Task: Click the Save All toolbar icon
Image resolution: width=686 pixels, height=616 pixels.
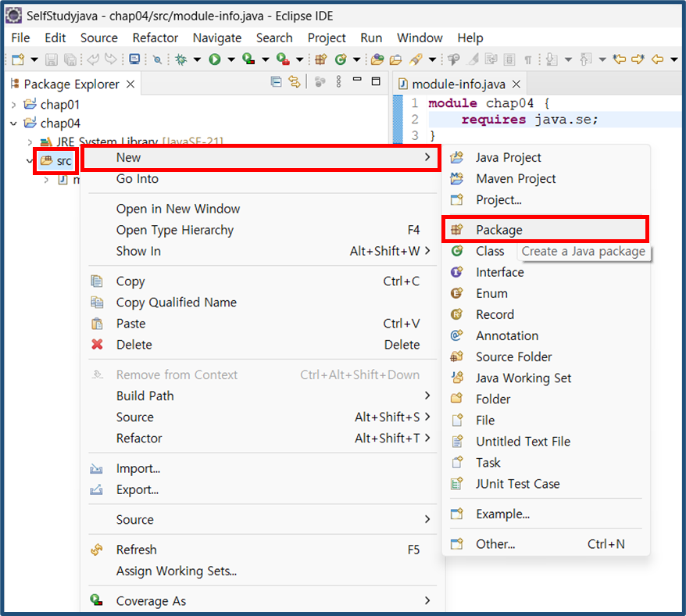Action: coord(70,59)
